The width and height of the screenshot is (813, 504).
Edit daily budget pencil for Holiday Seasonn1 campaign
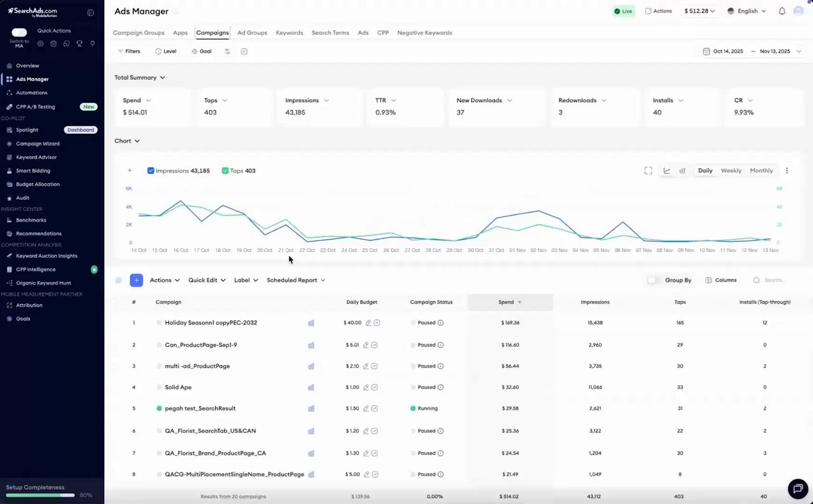tap(366, 322)
